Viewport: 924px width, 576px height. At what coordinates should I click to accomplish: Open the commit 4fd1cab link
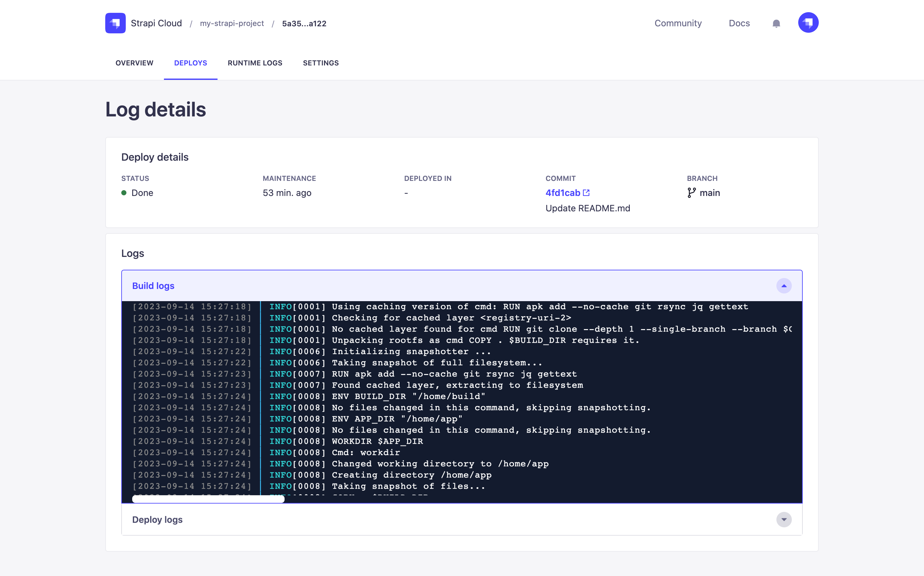[x=562, y=193]
